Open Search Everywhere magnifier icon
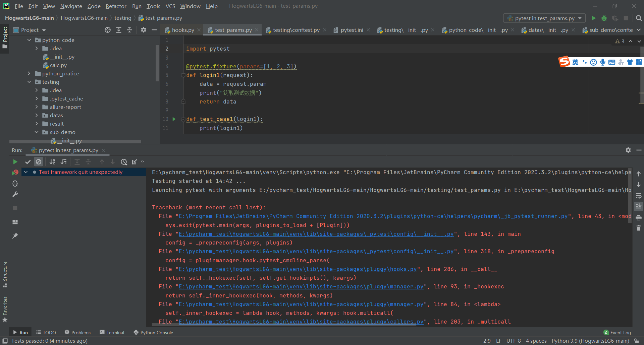The width and height of the screenshot is (644, 345). point(639,18)
